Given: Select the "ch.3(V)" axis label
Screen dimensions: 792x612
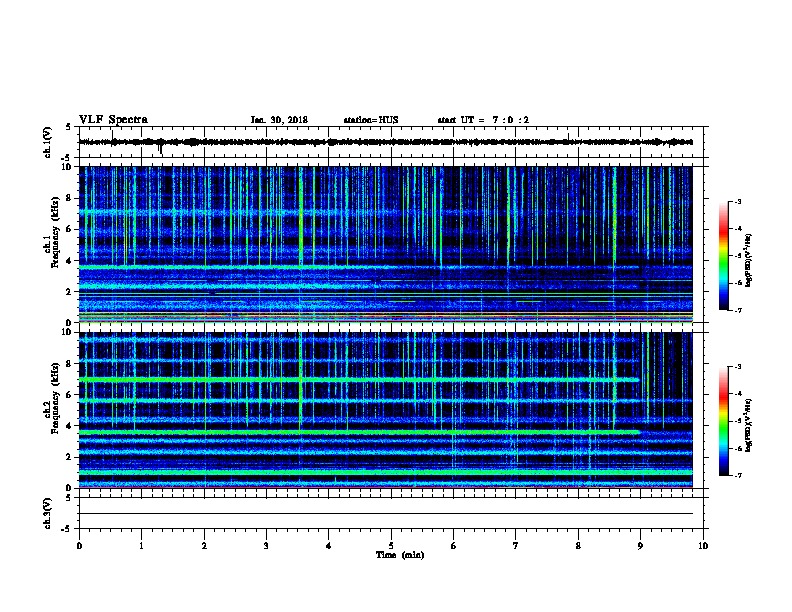Looking at the screenshot, I should 48,513.
